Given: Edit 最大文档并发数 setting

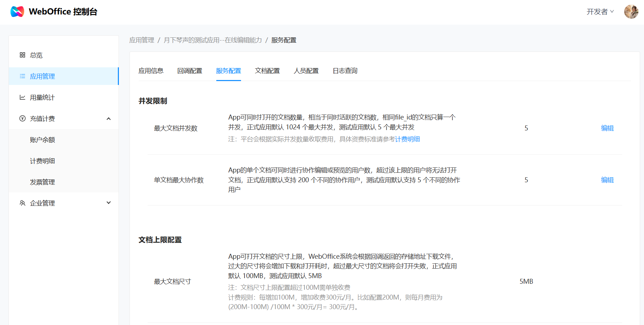Looking at the screenshot, I should [607, 128].
